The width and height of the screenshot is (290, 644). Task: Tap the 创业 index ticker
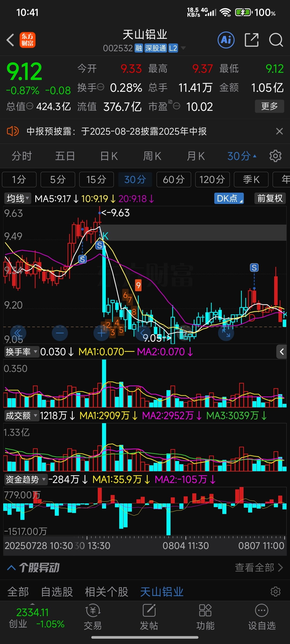37,618
